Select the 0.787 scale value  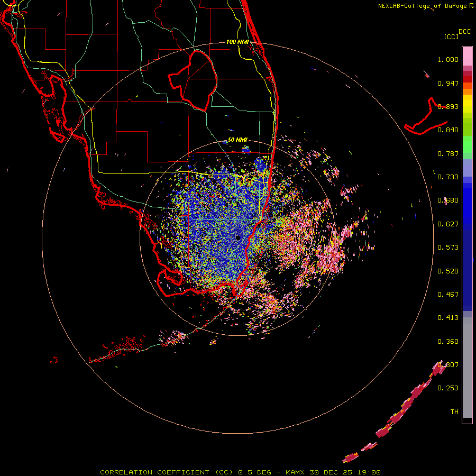(x=448, y=153)
